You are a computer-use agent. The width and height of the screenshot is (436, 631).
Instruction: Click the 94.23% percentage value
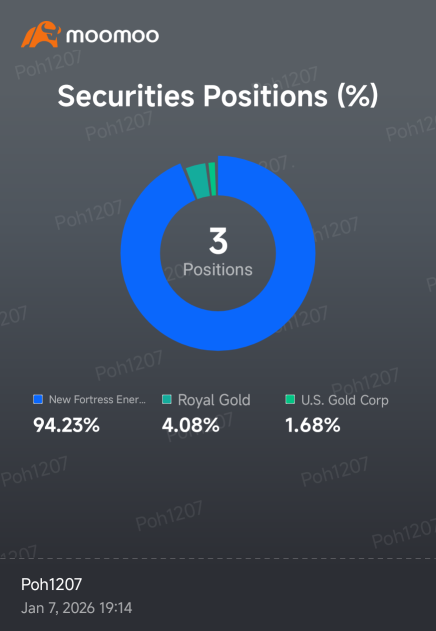click(66, 425)
